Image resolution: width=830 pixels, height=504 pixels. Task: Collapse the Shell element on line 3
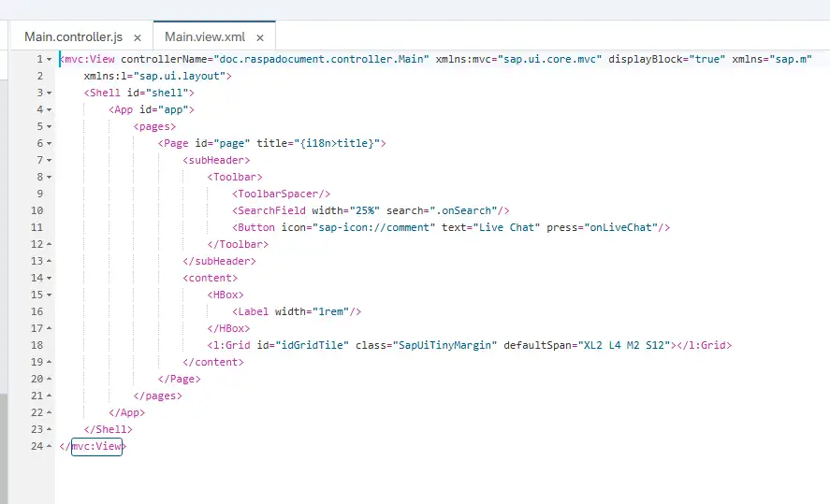coord(50,94)
